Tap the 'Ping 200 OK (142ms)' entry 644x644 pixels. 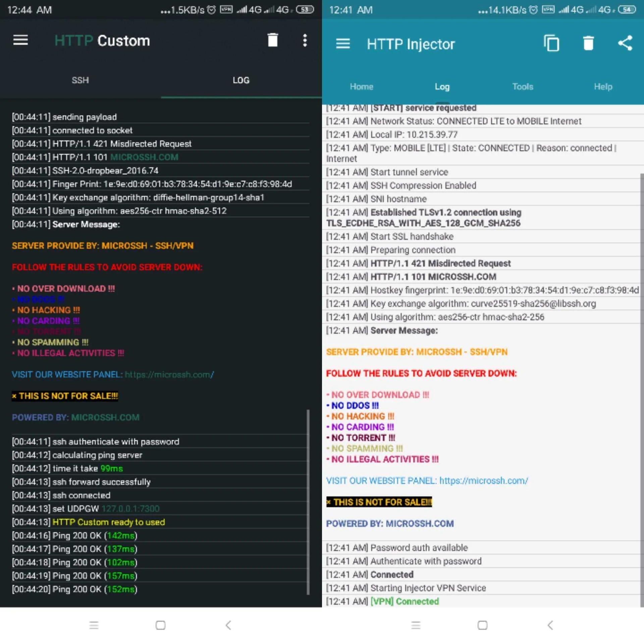[74, 536]
